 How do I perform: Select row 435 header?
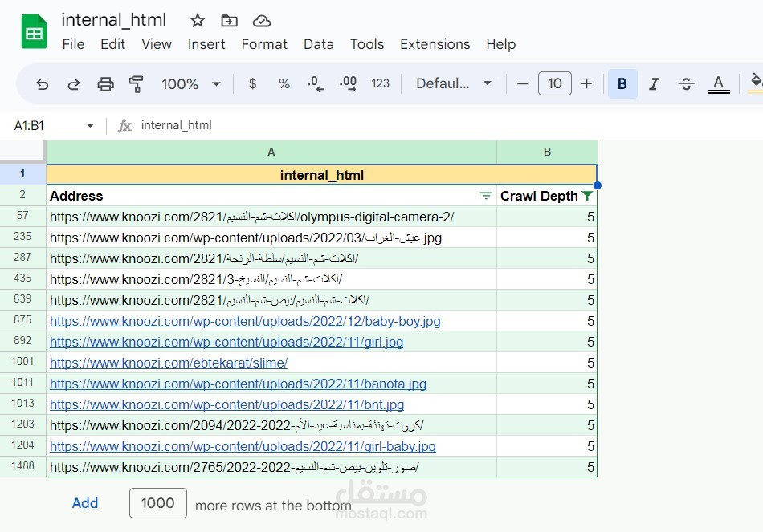pyautogui.click(x=22, y=278)
